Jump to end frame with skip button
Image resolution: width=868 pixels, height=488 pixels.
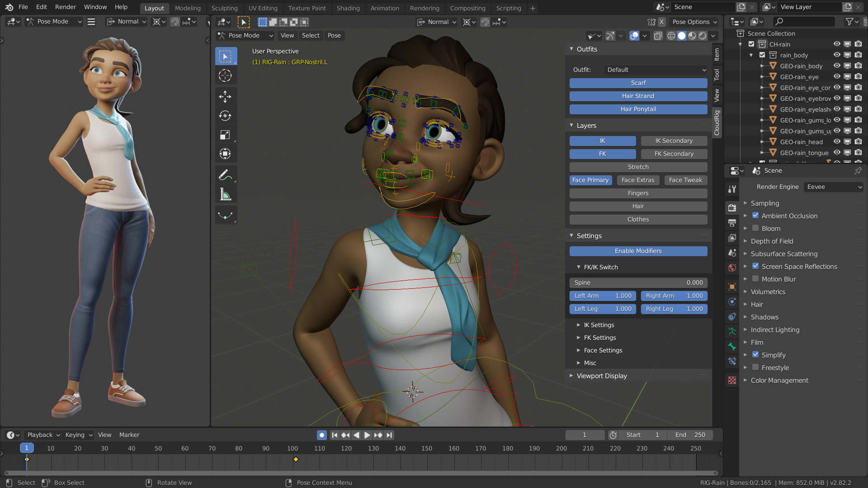pyautogui.click(x=389, y=435)
